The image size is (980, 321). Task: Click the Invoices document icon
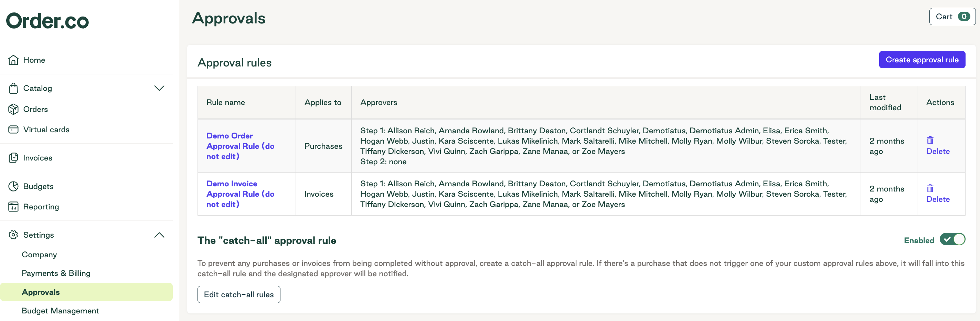pos(13,158)
